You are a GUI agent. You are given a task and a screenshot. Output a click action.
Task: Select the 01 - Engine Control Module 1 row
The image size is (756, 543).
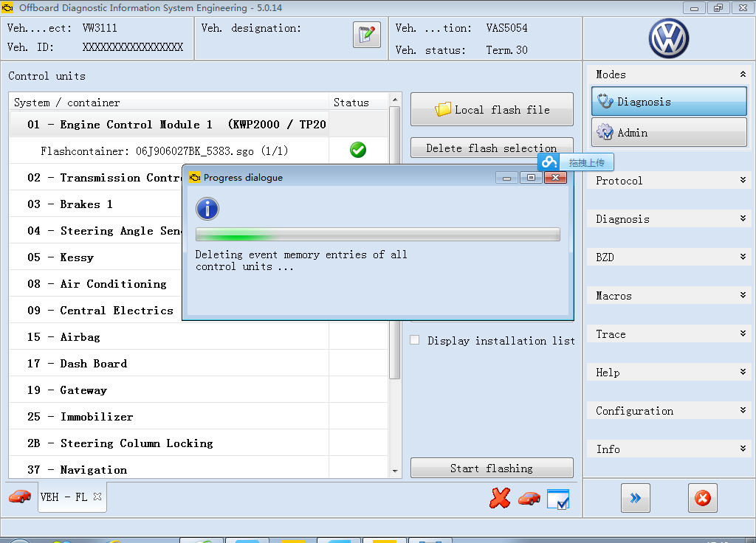(199, 124)
